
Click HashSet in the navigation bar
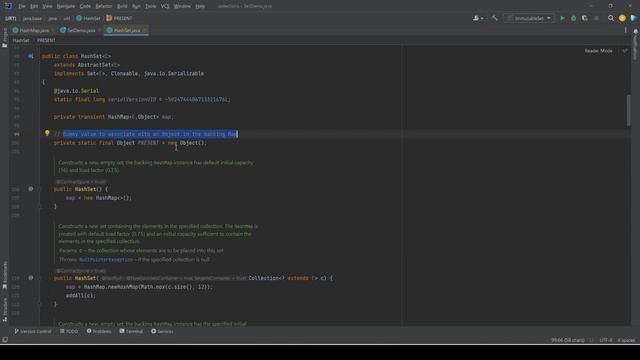point(88,18)
